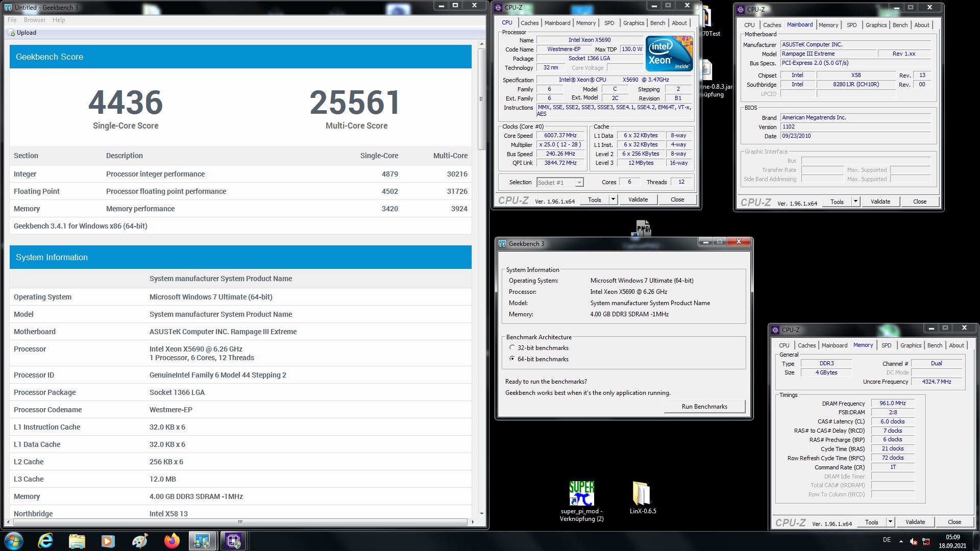Select 64-bit benchmarks option
Viewport: 980px width, 551px height.
(x=512, y=359)
